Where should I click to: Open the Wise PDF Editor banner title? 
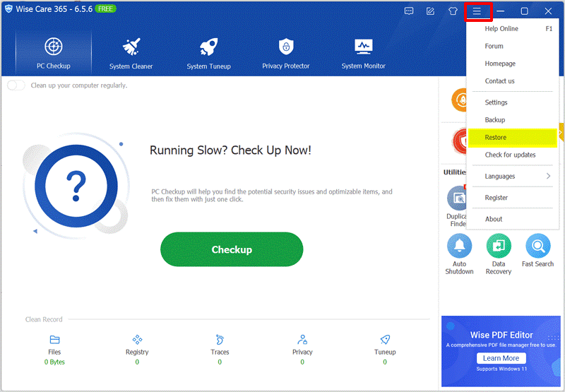501,335
